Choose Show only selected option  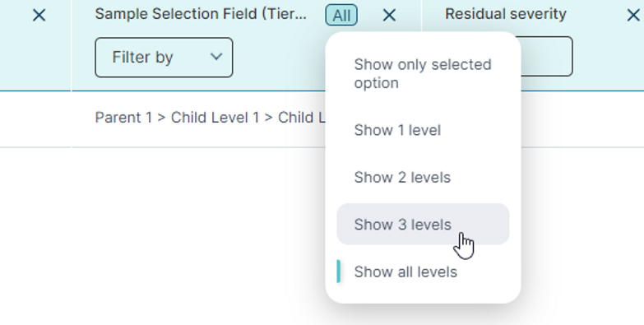pos(423,73)
